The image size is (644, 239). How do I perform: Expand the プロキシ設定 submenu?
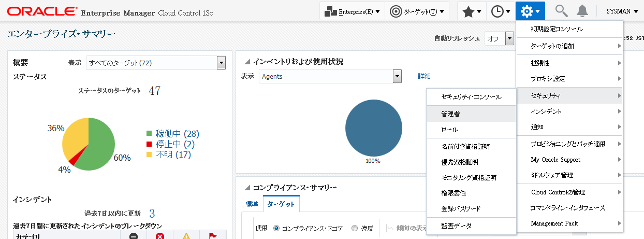click(x=569, y=79)
